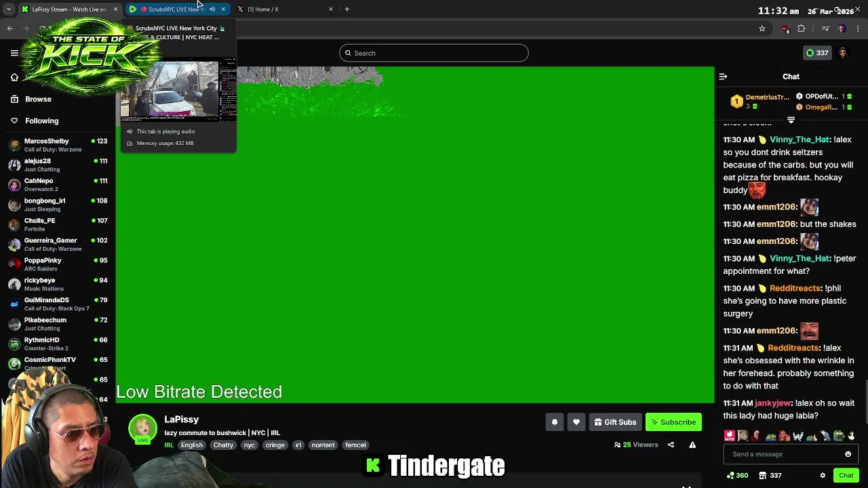Viewport: 868px width, 488px height.
Task: Close the Home / X tab
Action: click(331, 9)
